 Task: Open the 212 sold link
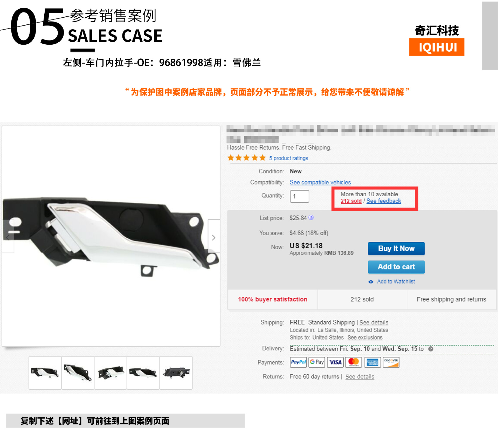(351, 201)
